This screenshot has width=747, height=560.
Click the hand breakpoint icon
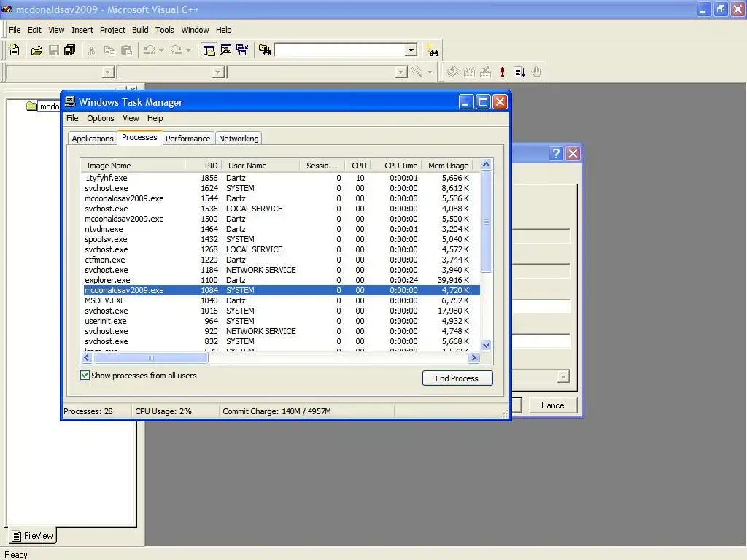pyautogui.click(x=536, y=72)
